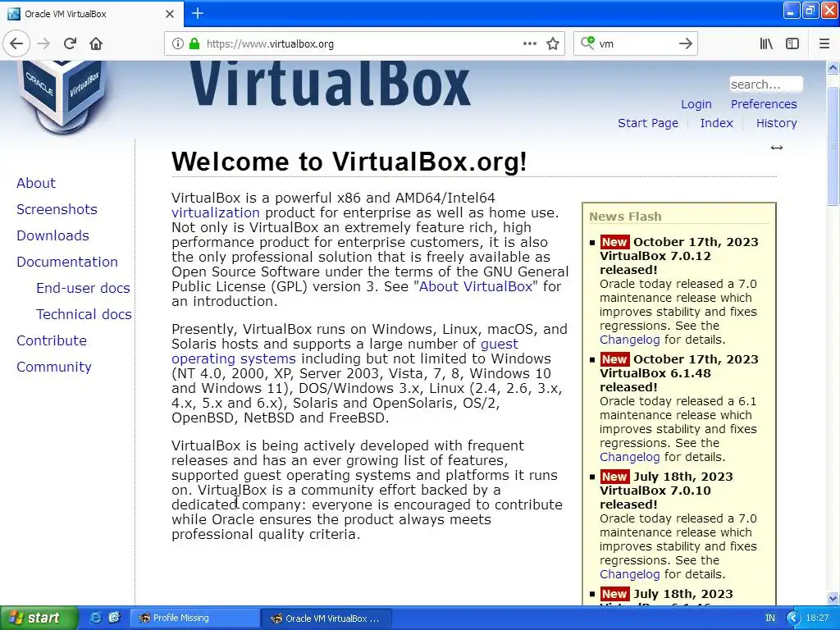
Task: Click the forward navigation arrow
Action: coord(44,43)
